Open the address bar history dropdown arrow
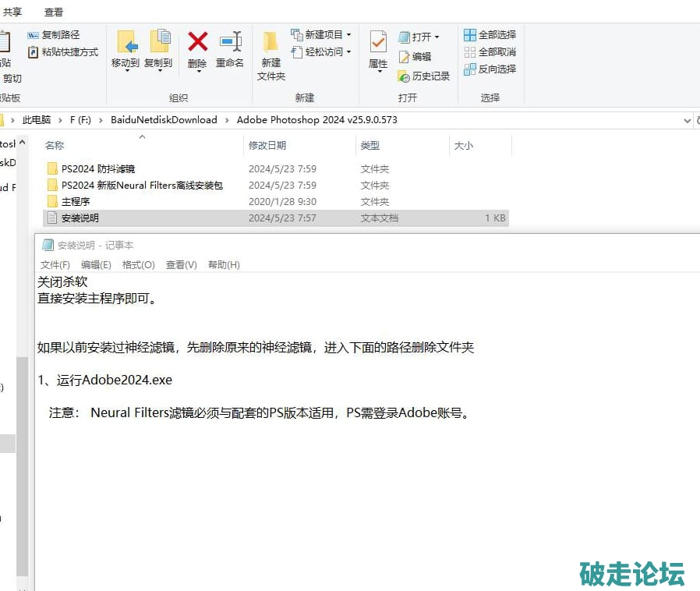The width and height of the screenshot is (700, 591). click(687, 120)
